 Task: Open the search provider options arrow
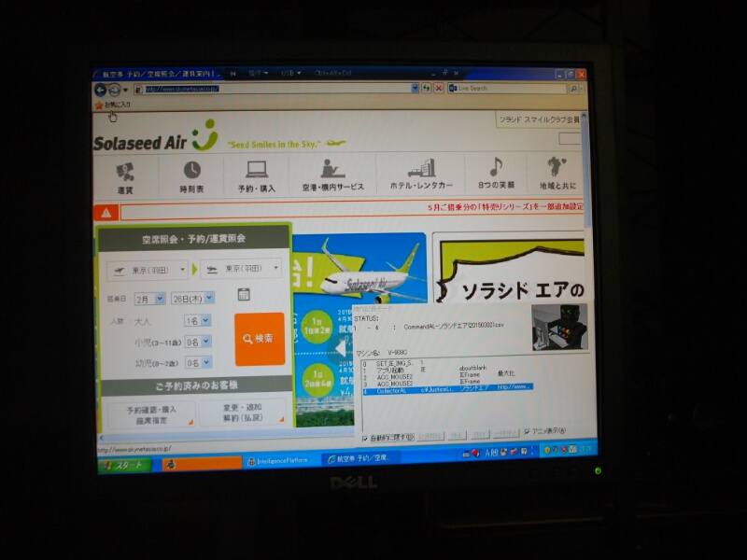tap(582, 88)
